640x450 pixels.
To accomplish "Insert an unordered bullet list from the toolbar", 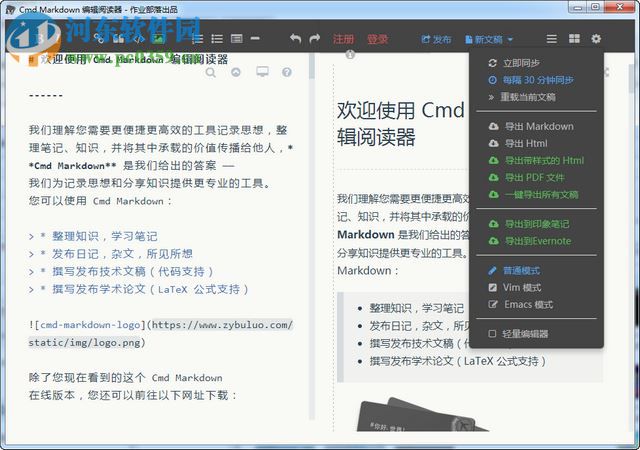I will (x=217, y=39).
